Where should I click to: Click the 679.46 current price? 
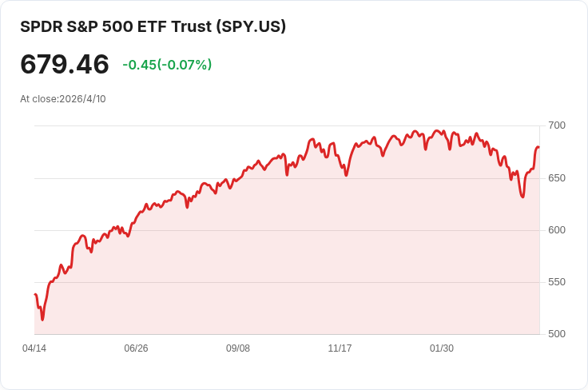pos(65,64)
